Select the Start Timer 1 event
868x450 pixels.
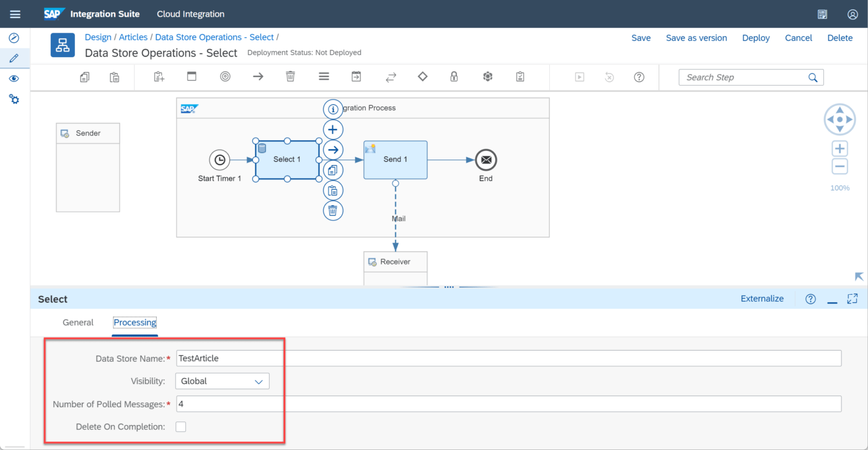(x=219, y=160)
